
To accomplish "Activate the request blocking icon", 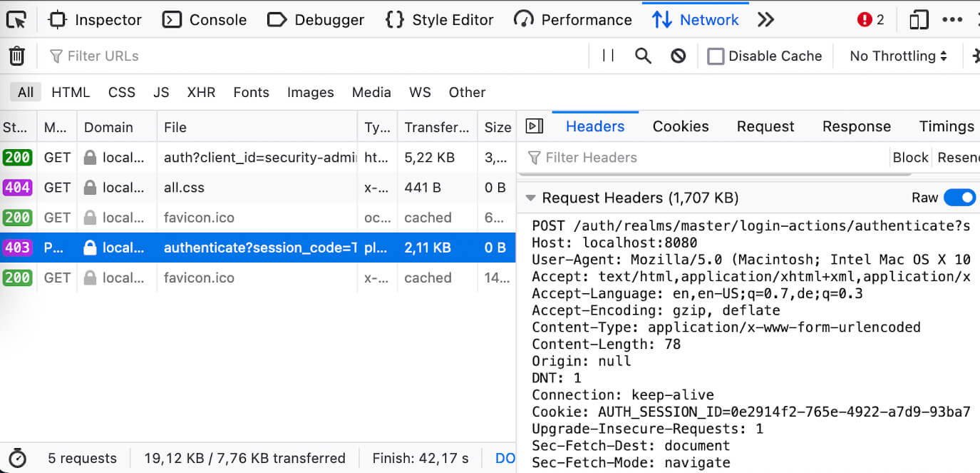I will pyautogui.click(x=677, y=55).
